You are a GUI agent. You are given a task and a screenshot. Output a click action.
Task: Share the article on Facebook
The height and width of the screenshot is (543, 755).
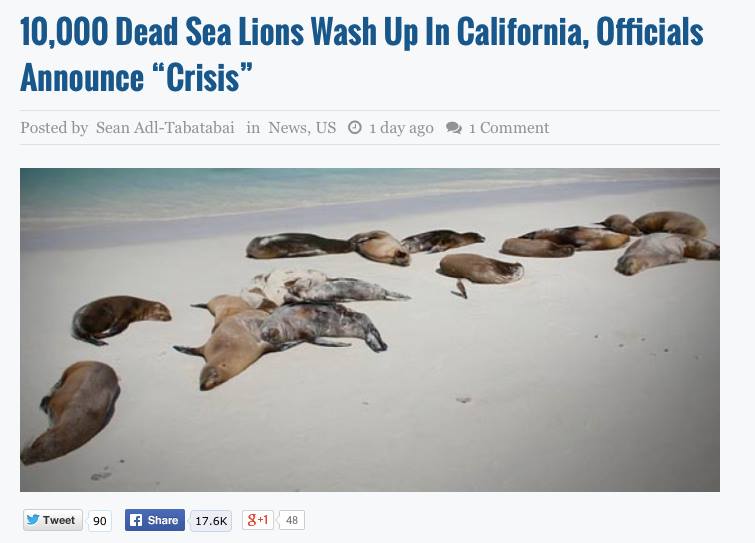pyautogui.click(x=155, y=520)
